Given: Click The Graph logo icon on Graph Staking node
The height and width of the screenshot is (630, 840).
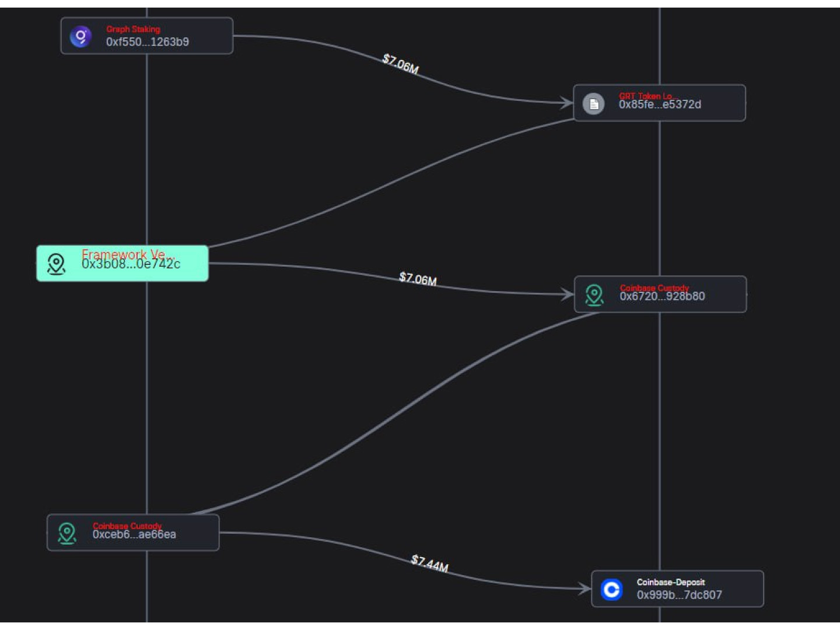Looking at the screenshot, I should pos(80,37).
